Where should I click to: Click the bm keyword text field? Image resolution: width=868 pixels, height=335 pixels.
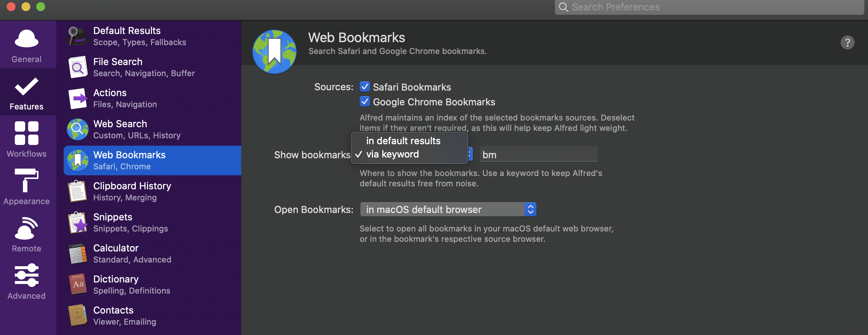coord(538,155)
